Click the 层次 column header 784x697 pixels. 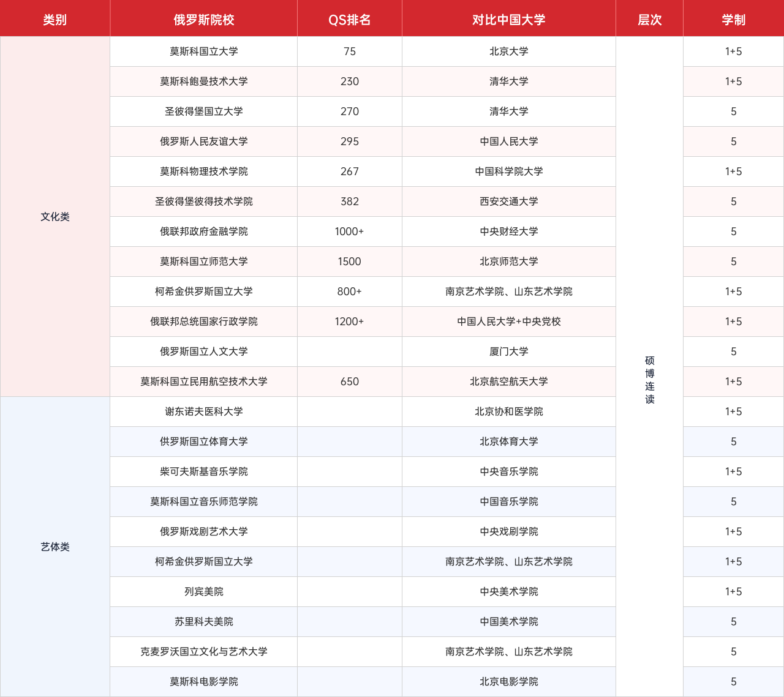pyautogui.click(x=650, y=20)
